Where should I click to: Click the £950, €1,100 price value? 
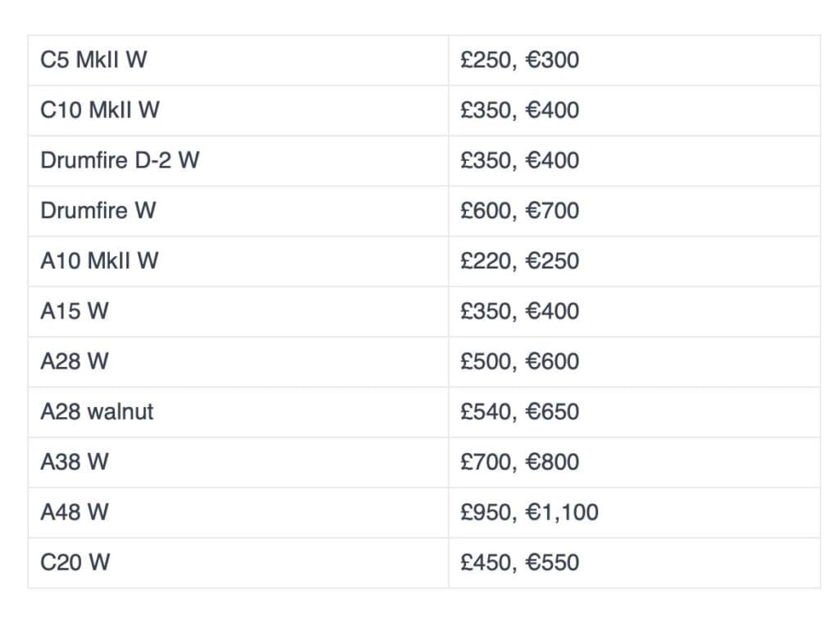point(530,512)
